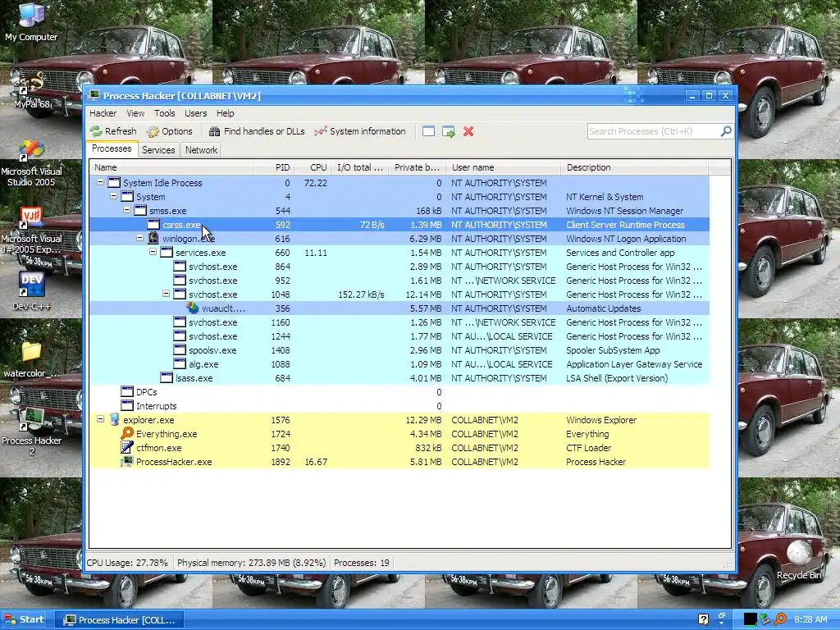Screen dimensions: 840x630
Task: Click the winlogon.exe process icon
Action: pyautogui.click(x=153, y=238)
